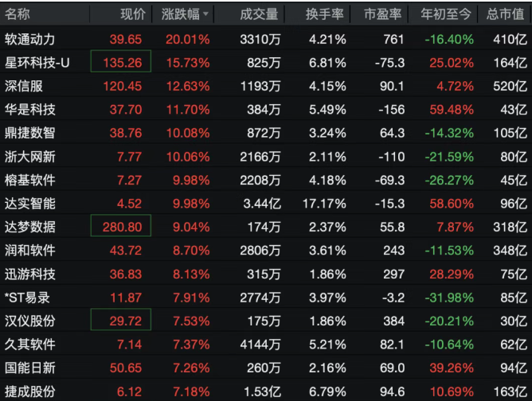Click the -75.3 P/E cell
The image size is (532, 401).
[x=389, y=63]
